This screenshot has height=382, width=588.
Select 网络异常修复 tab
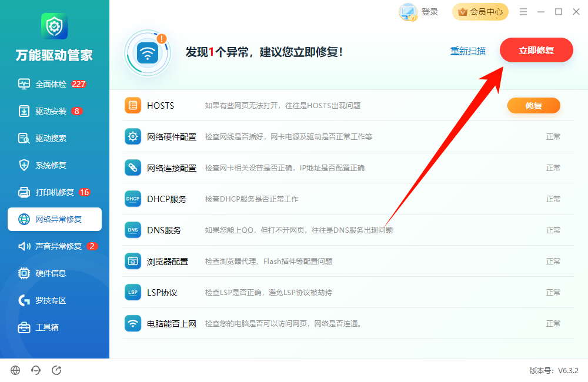[54, 219]
